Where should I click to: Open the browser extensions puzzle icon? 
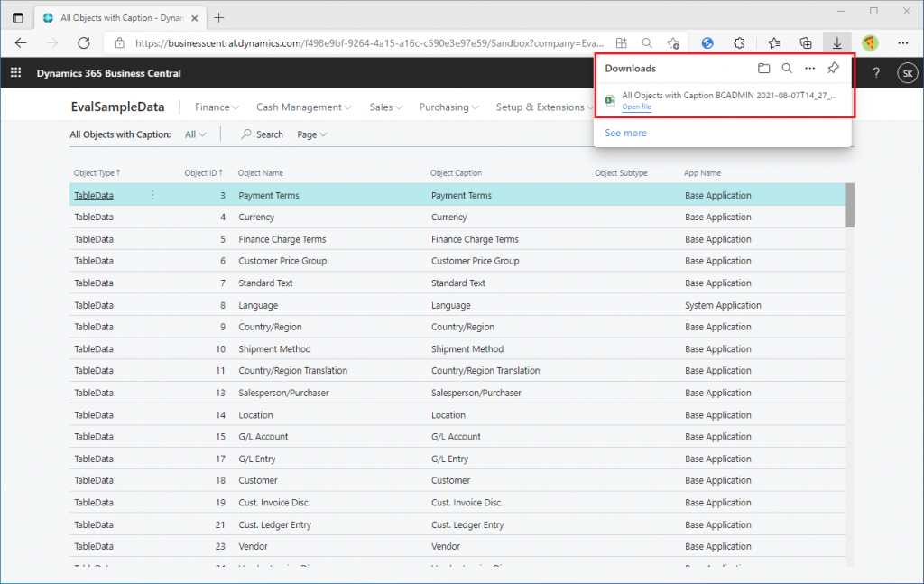point(739,43)
